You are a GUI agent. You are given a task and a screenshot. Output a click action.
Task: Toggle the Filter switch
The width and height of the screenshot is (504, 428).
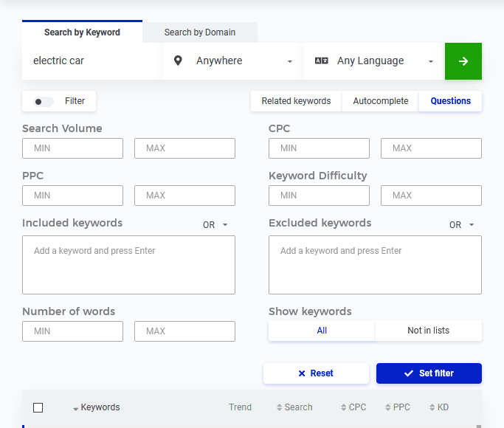click(x=44, y=102)
